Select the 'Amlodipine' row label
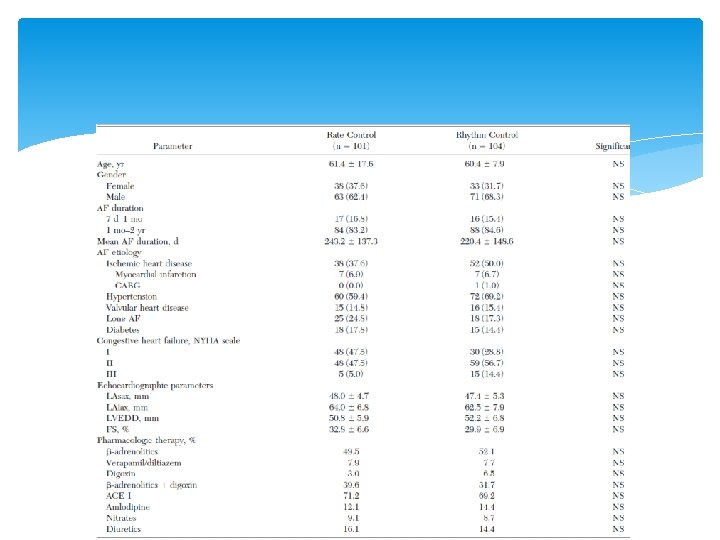Image resolution: width=720 pixels, height=540 pixels. (x=128, y=507)
